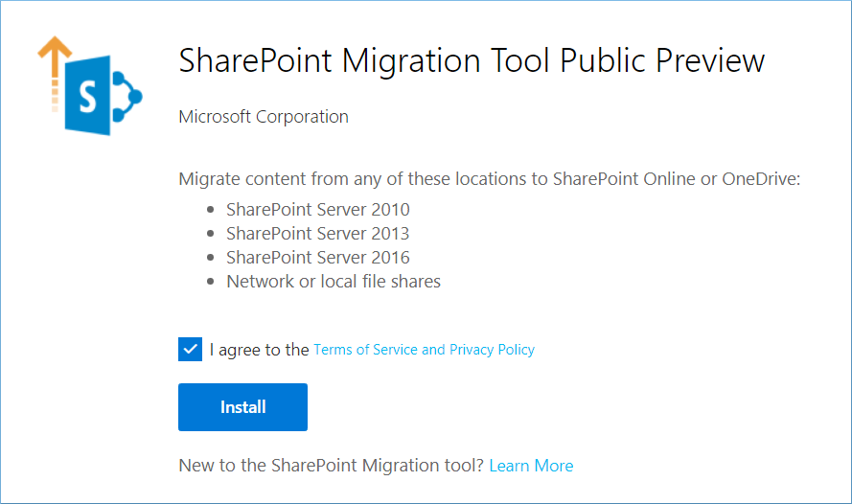Click 'New to the SharePoint Migration tool?' text
This screenshot has width=852, height=504.
click(331, 466)
